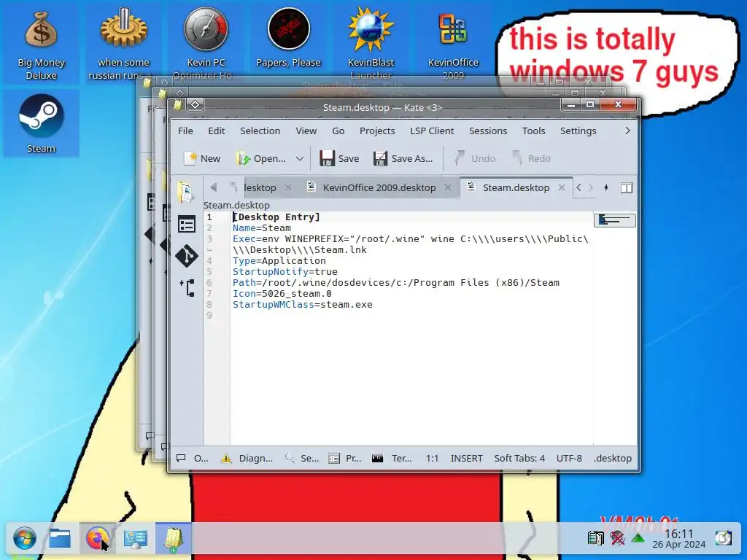
Task: Toggle the Diagnostics panel in status bar
Action: pyautogui.click(x=247, y=458)
